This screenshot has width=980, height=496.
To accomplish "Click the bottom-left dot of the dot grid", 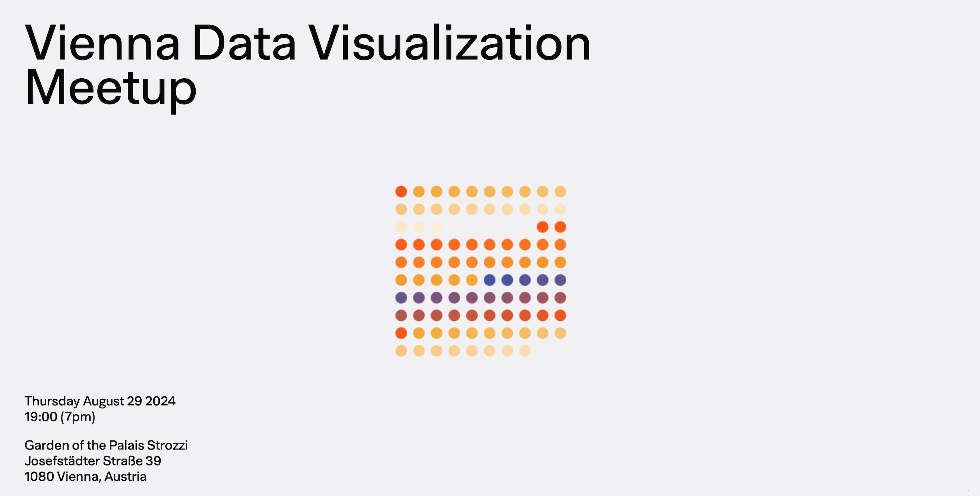I will tap(401, 351).
